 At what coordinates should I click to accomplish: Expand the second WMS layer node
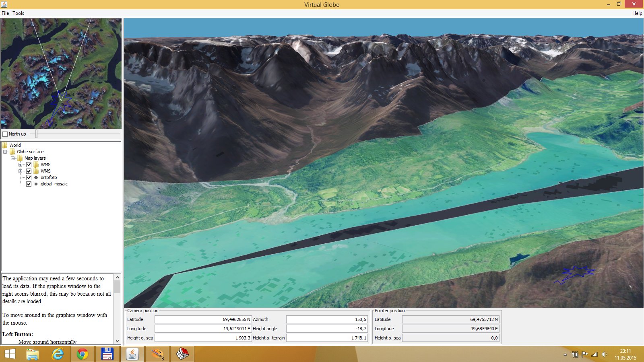tap(21, 171)
